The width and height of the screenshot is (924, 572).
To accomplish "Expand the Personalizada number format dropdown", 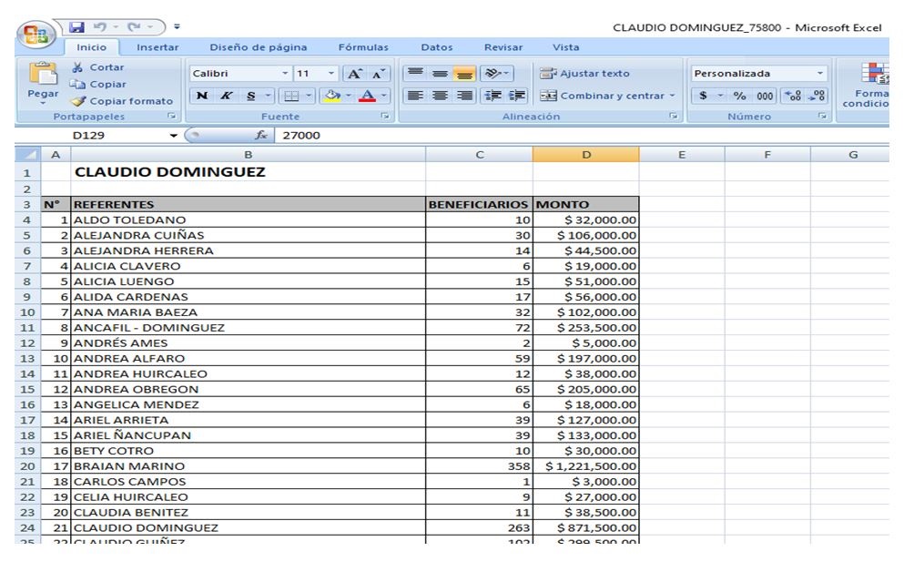I will click(819, 74).
